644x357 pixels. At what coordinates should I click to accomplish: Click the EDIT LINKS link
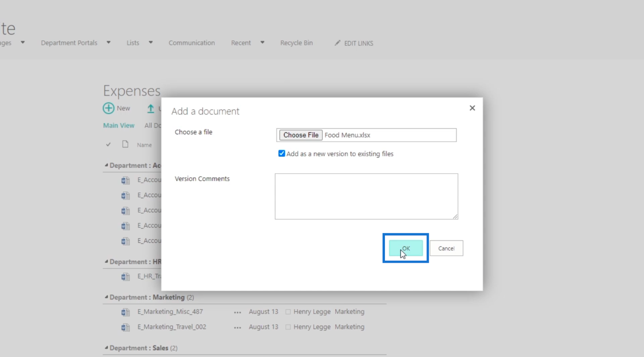pyautogui.click(x=359, y=43)
